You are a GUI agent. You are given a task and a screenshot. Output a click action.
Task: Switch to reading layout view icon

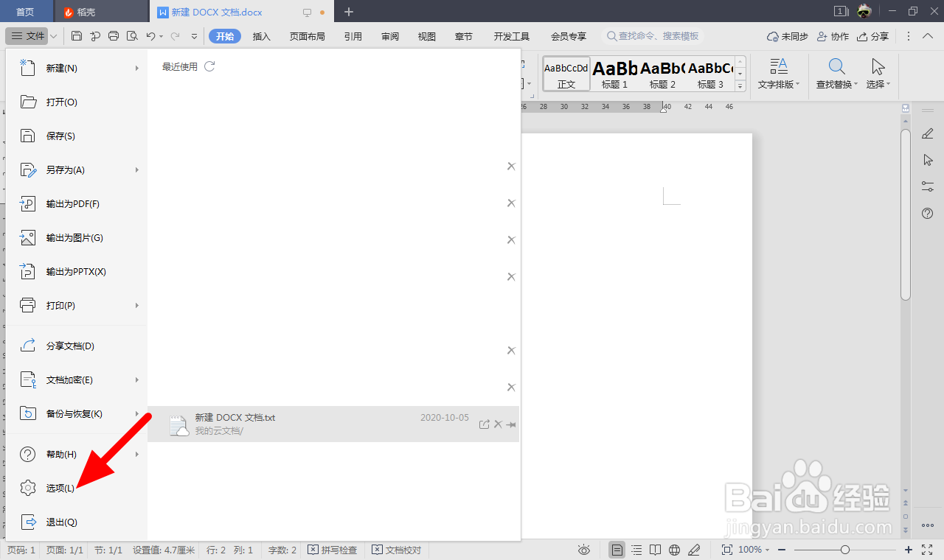click(656, 550)
